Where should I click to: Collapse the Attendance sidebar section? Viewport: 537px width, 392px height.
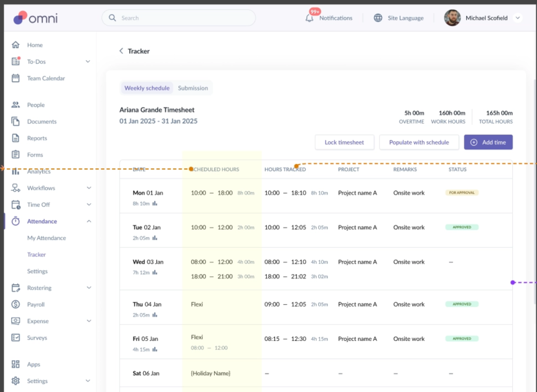pos(89,221)
